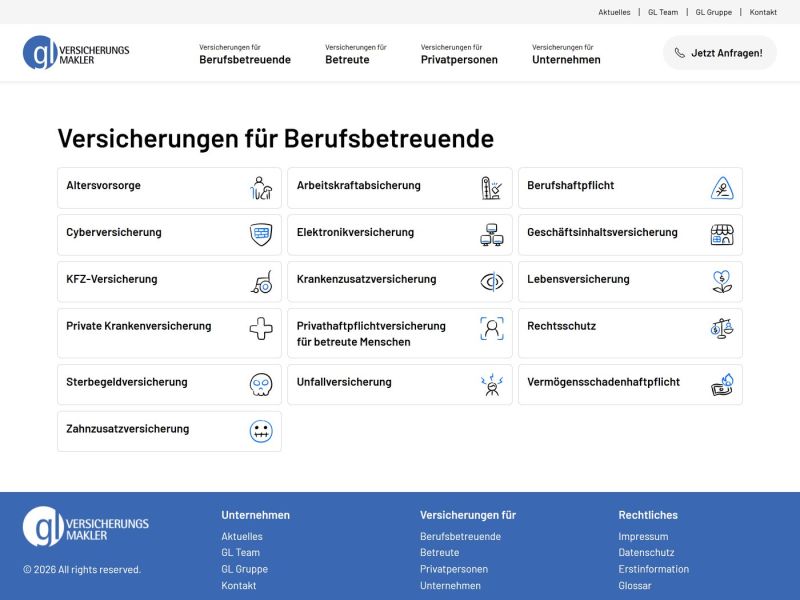The height and width of the screenshot is (600, 800).
Task: Click the Private Krankenversicherung cross icon
Action: click(261, 329)
